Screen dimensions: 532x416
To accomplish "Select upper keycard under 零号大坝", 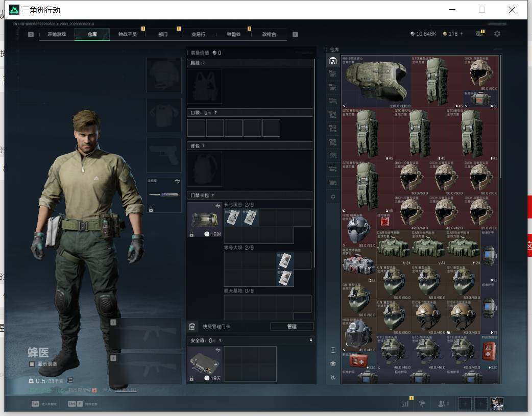I will click(285, 261).
